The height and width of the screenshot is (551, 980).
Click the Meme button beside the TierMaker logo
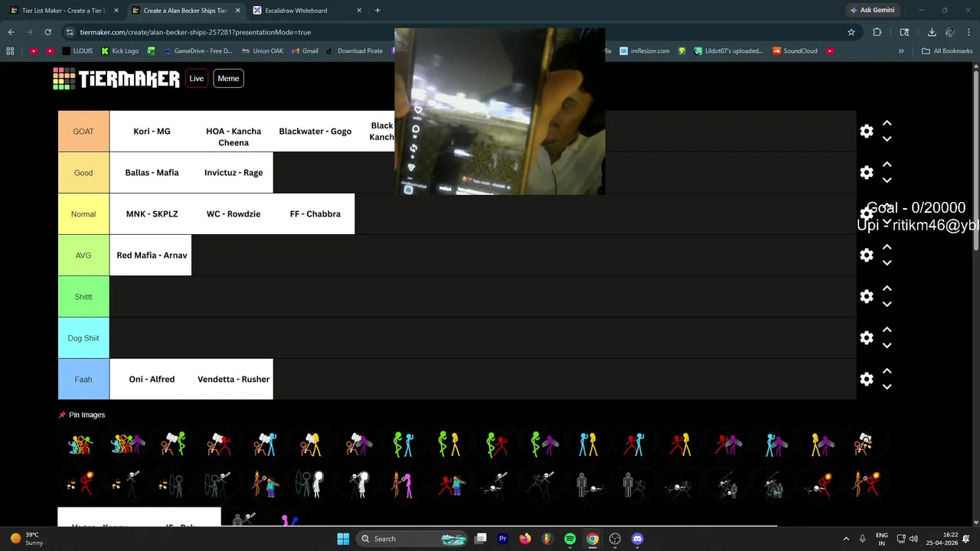click(228, 78)
